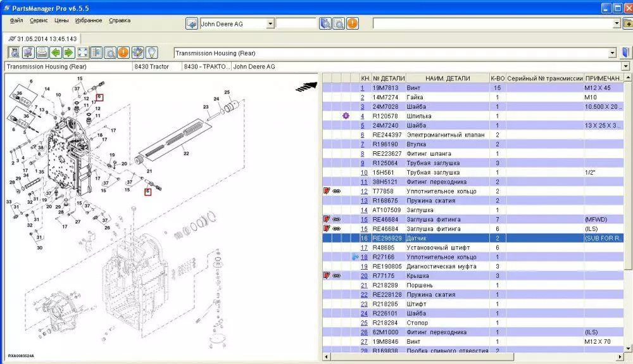Click the purple gear icon beside R120578
The width and height of the screenshot is (633, 364).
click(346, 116)
